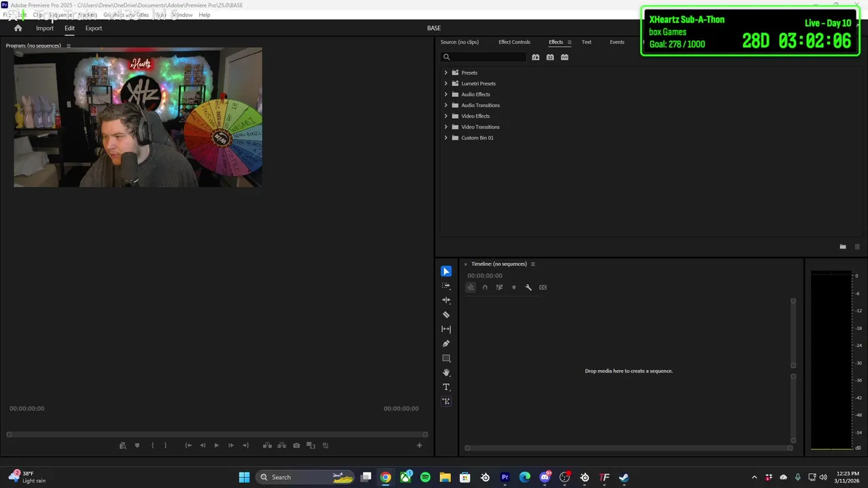Click the Export workspace button
This screenshot has width=868, height=488.
coord(94,28)
